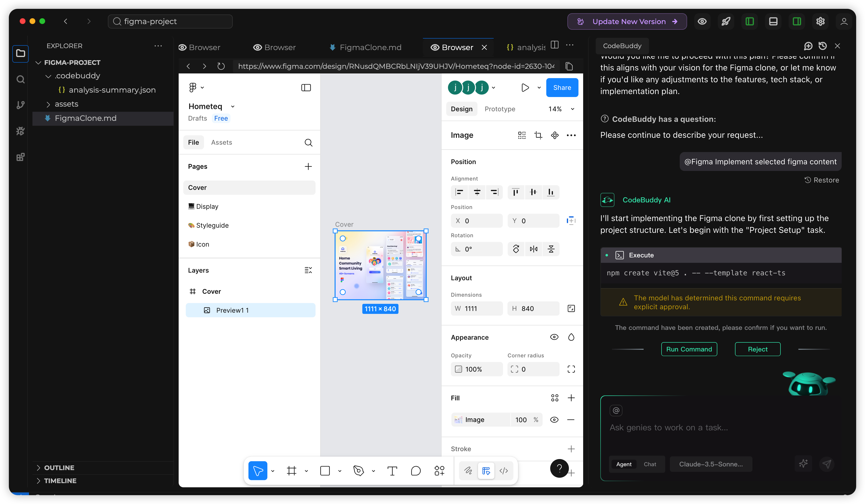Image resolution: width=865 pixels, height=504 pixels.
Task: Select the Frame tool
Action: (291, 471)
